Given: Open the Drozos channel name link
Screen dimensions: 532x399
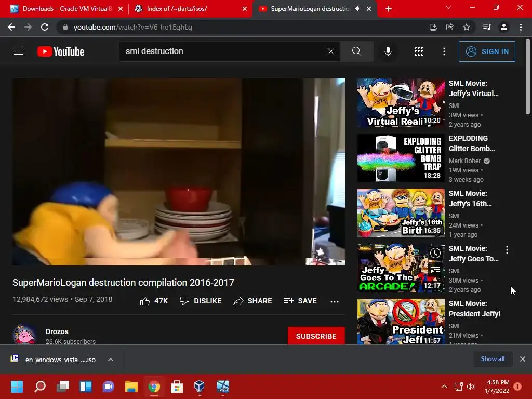Looking at the screenshot, I should (x=57, y=331).
